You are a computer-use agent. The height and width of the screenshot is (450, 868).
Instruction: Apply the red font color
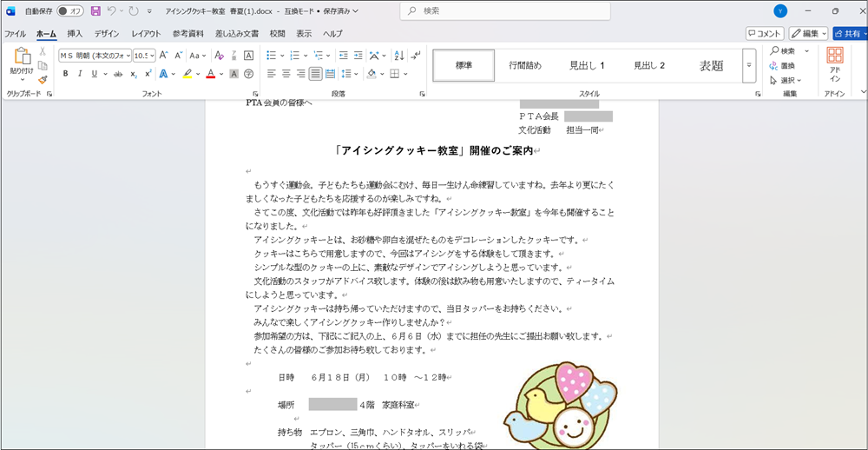[210, 74]
